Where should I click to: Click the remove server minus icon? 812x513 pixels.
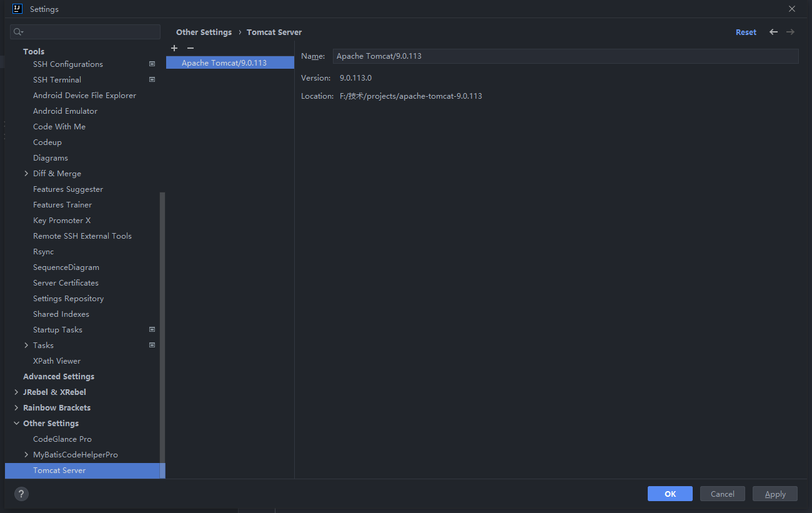[x=191, y=48]
